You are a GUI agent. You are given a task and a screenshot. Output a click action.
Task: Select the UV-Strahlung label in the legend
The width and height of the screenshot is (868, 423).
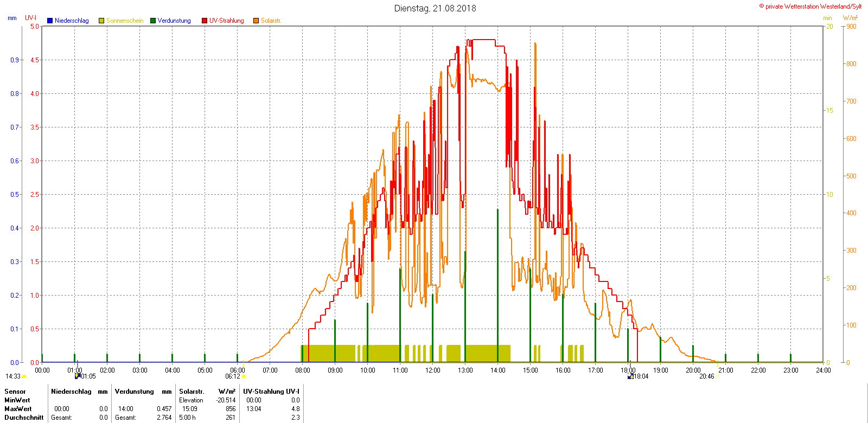227,21
